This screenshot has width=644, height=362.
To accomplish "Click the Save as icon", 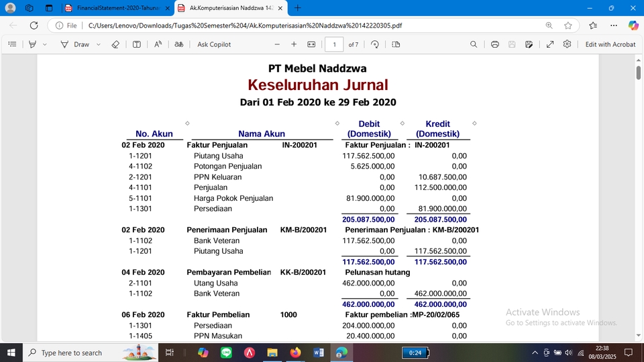I will (x=529, y=44).
